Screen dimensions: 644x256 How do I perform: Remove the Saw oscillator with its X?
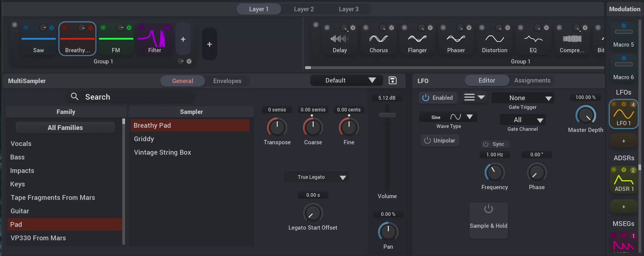coord(26,28)
